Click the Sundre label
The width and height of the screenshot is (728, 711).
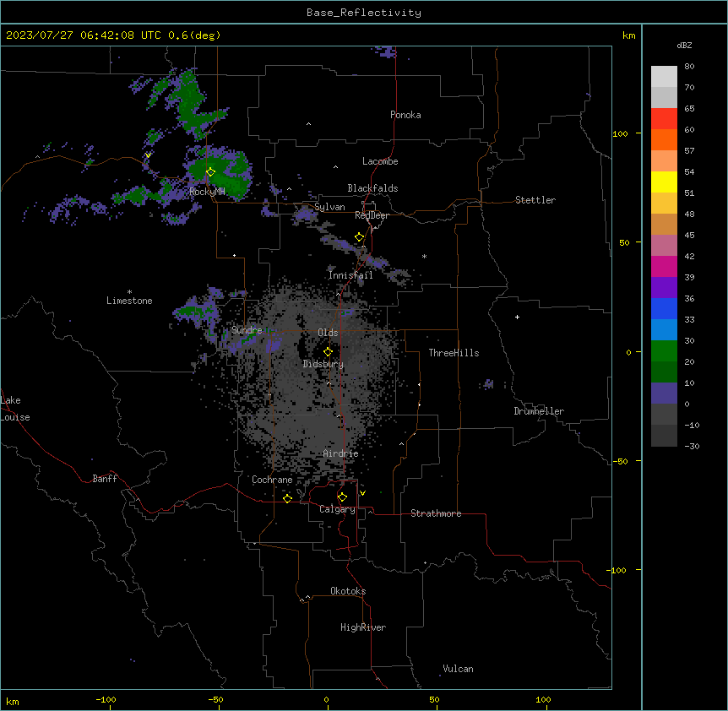click(247, 330)
